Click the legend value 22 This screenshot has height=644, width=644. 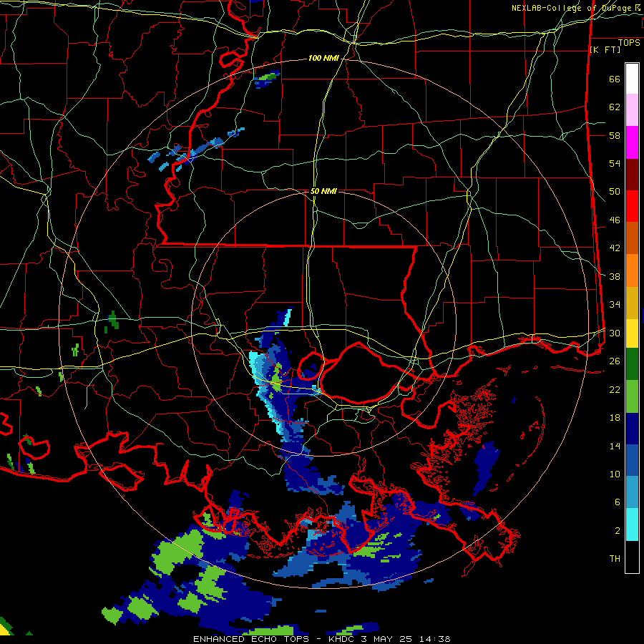(x=615, y=389)
